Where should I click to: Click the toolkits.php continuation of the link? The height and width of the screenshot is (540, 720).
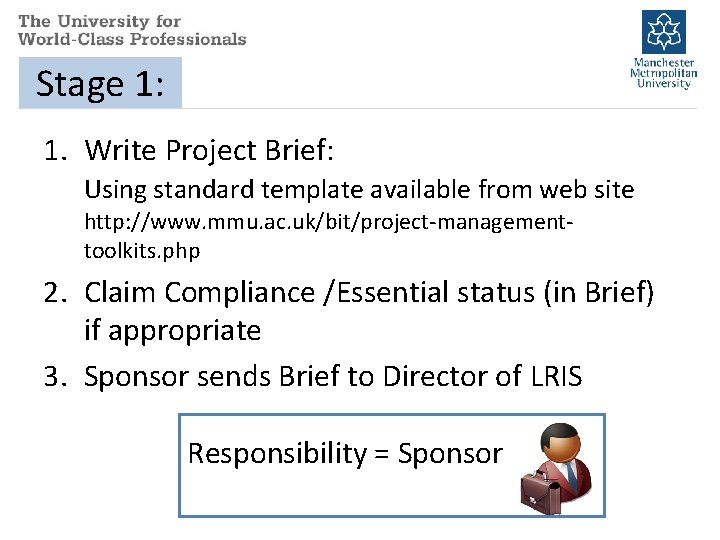click(x=142, y=251)
